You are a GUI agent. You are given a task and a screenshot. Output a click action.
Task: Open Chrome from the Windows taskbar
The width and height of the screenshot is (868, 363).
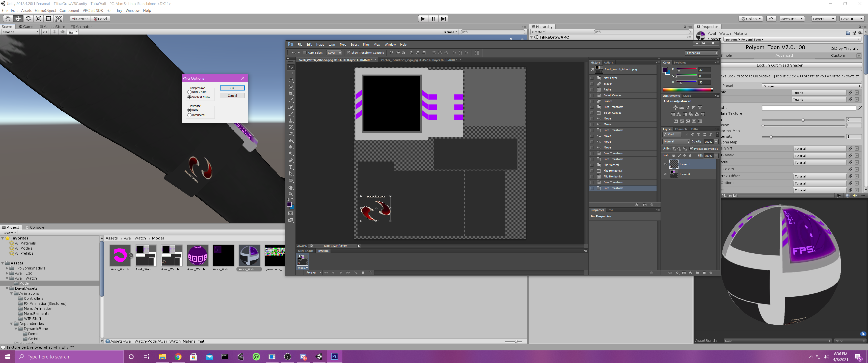(x=178, y=357)
